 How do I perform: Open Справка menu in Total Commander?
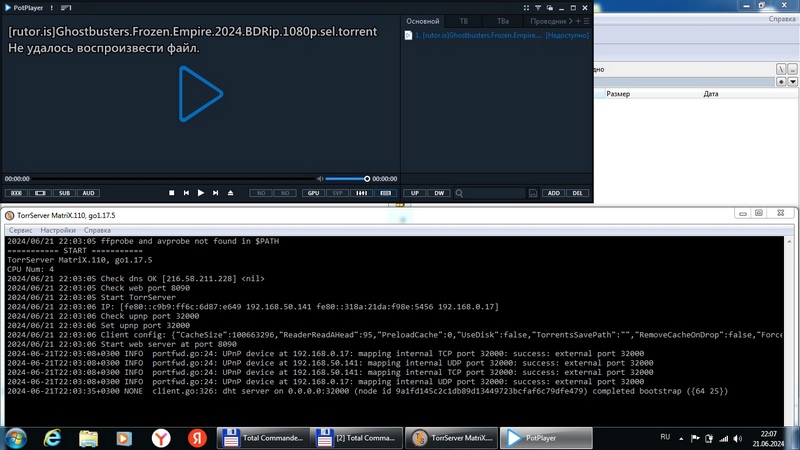click(782, 19)
